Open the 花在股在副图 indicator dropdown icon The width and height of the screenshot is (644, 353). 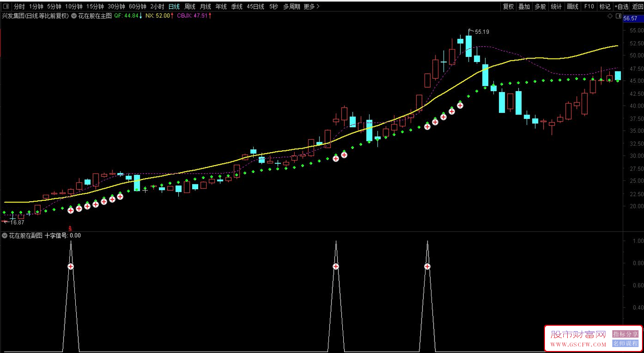coord(4,235)
